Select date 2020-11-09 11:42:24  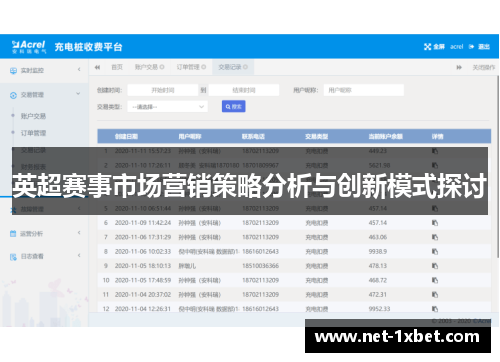point(143,223)
